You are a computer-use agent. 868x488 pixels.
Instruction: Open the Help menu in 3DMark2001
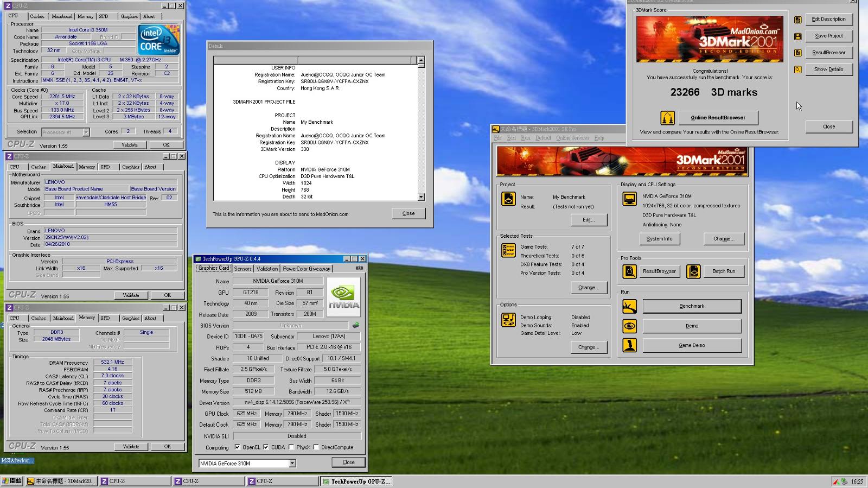(x=599, y=138)
